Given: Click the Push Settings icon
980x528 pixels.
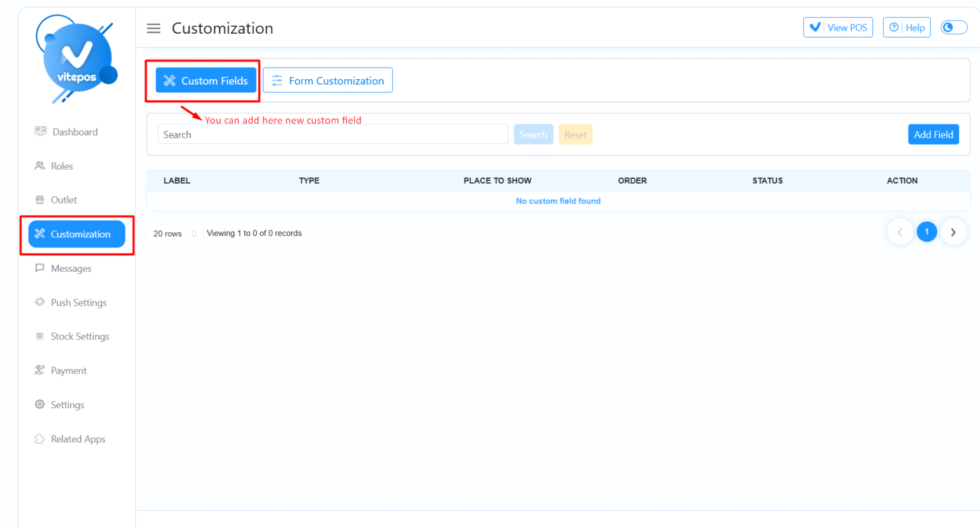Looking at the screenshot, I should [x=40, y=302].
